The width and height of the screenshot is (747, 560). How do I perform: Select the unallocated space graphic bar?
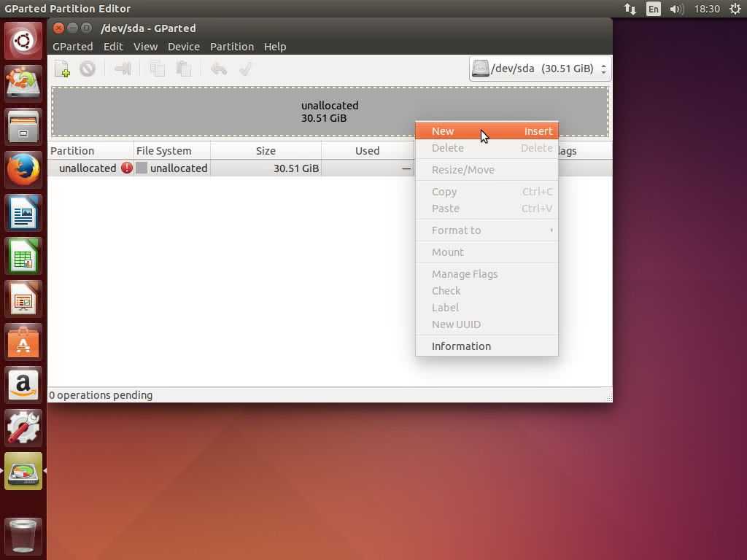pyautogui.click(x=219, y=112)
